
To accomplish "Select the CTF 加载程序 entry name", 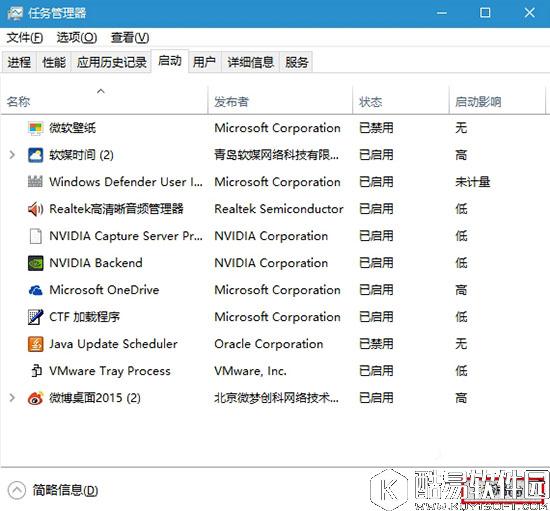I will pyautogui.click(x=85, y=317).
